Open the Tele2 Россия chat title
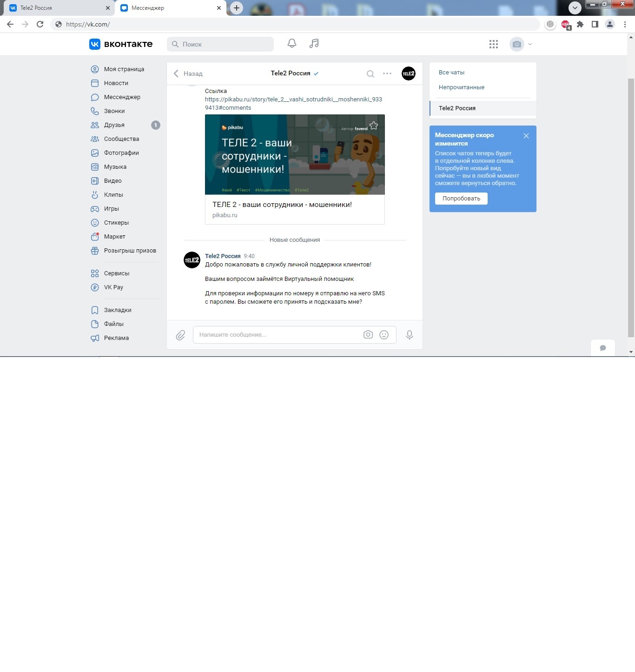Viewport: 635px width, 672px height. (291, 73)
